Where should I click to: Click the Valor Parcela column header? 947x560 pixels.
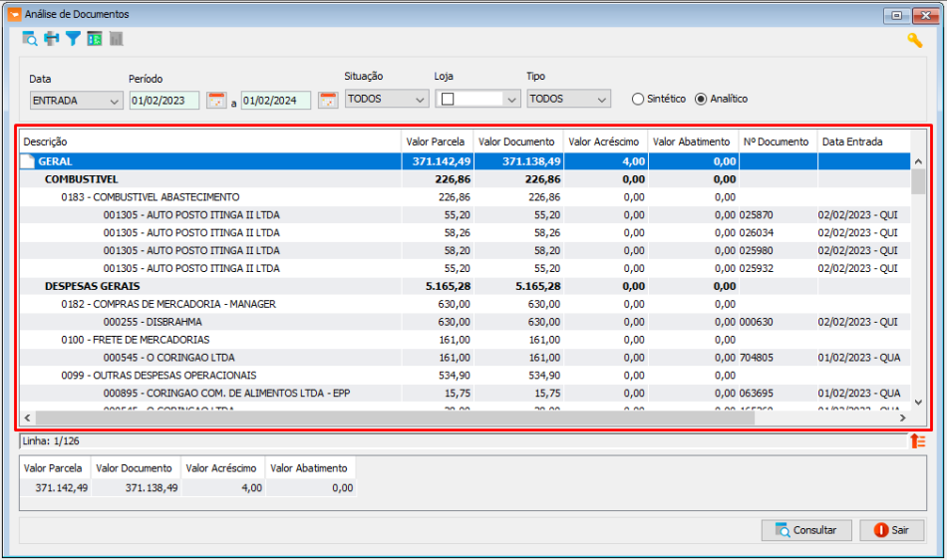tap(436, 141)
